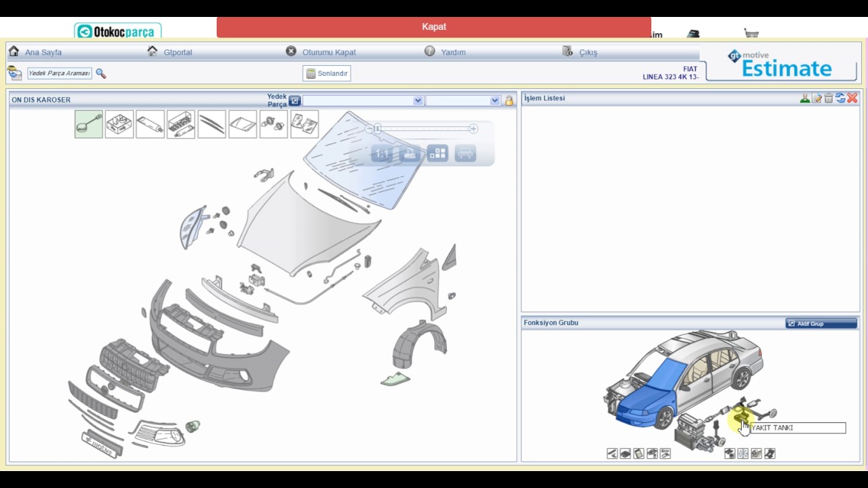Click the trash icon in İşlem Listesi
Image resolution: width=868 pixels, height=488 pixels.
point(829,98)
